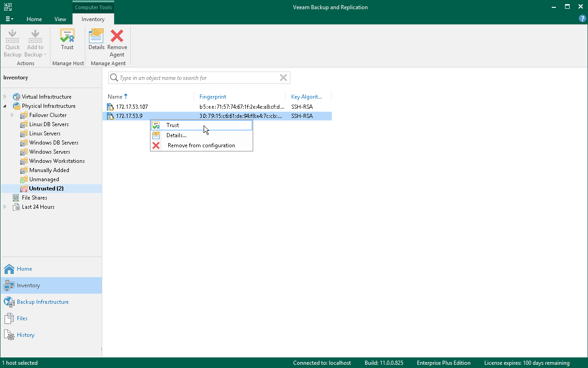Image resolution: width=588 pixels, height=368 pixels.
Task: Clear the search box with X icon
Action: [x=283, y=78]
